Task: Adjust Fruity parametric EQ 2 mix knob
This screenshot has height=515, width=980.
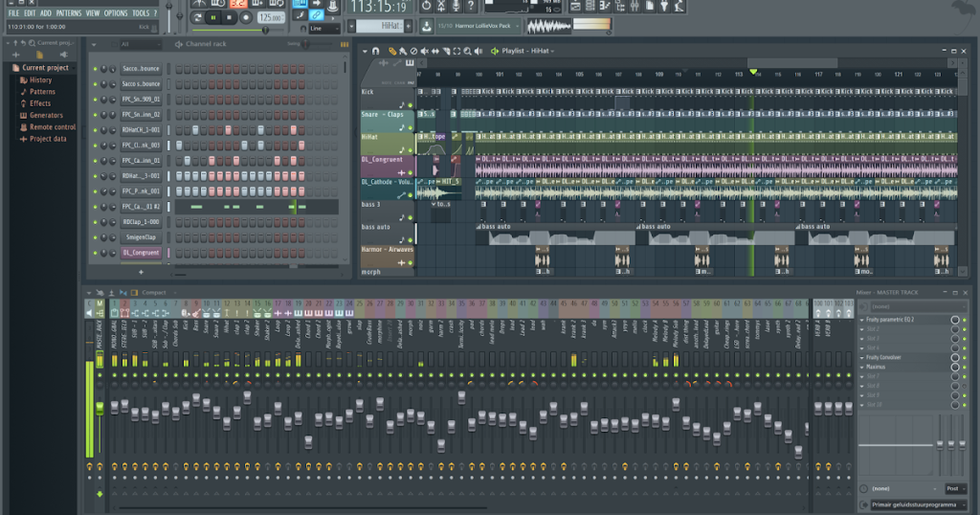Action: [x=955, y=320]
